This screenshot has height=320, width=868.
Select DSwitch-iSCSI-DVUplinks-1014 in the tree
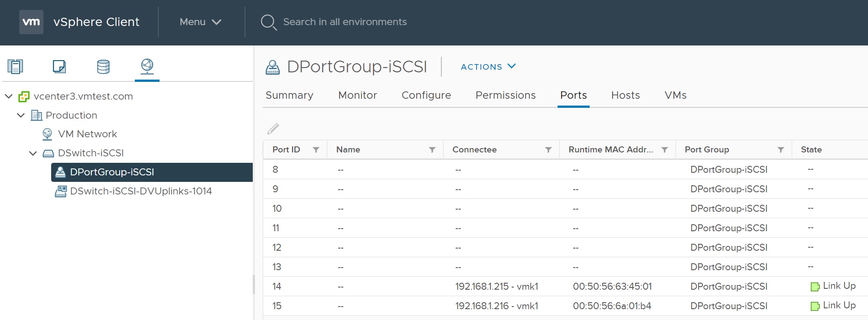click(x=140, y=191)
